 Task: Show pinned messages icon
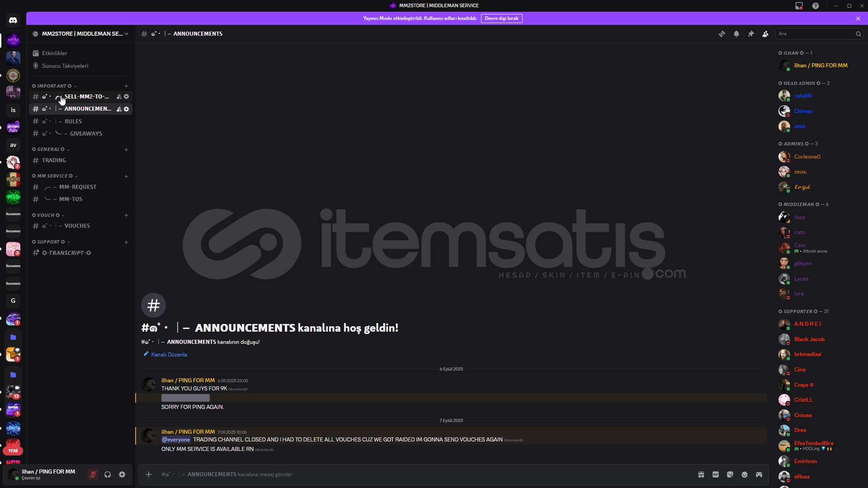tap(751, 34)
